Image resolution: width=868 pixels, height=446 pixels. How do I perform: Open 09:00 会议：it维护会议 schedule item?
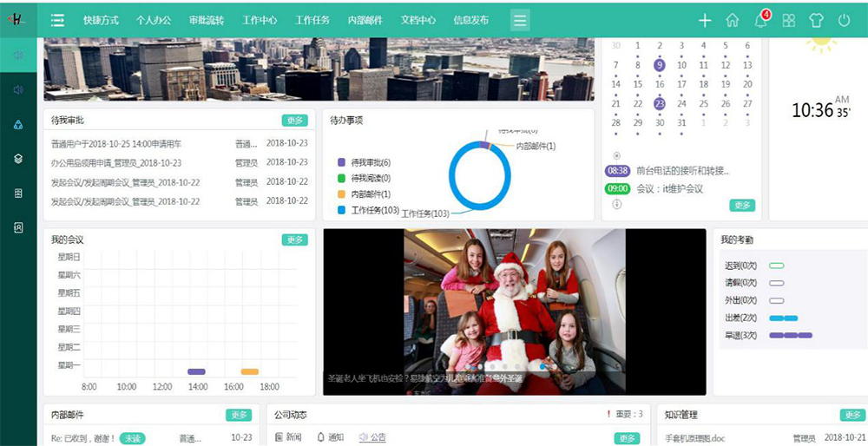654,188
